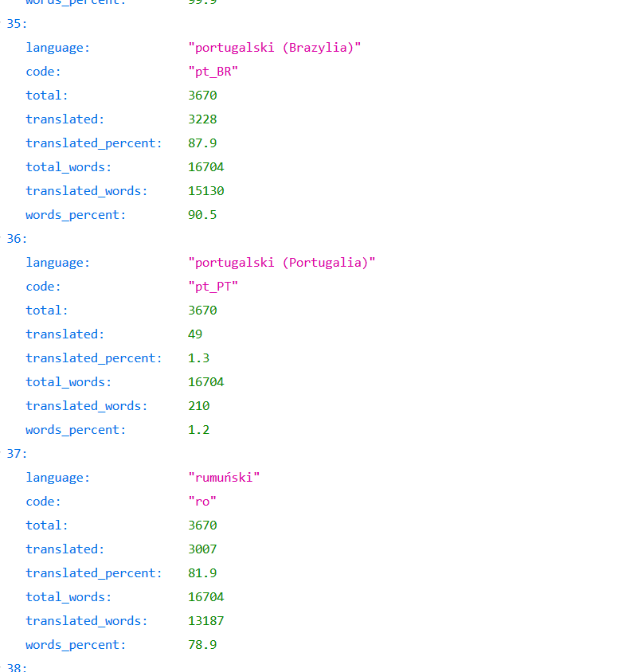Select translated_percent value 81.9

pyautogui.click(x=202, y=573)
